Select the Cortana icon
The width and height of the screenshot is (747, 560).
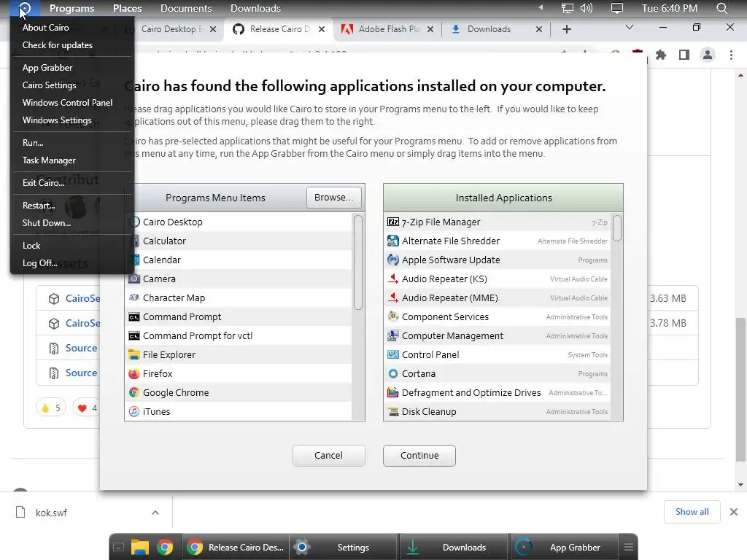pos(393,374)
